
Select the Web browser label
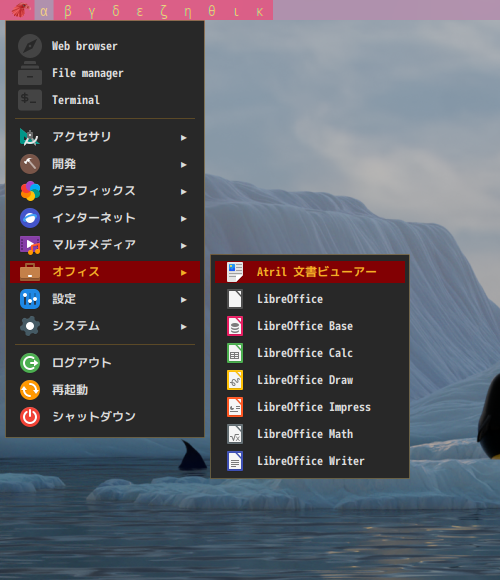coord(85,46)
